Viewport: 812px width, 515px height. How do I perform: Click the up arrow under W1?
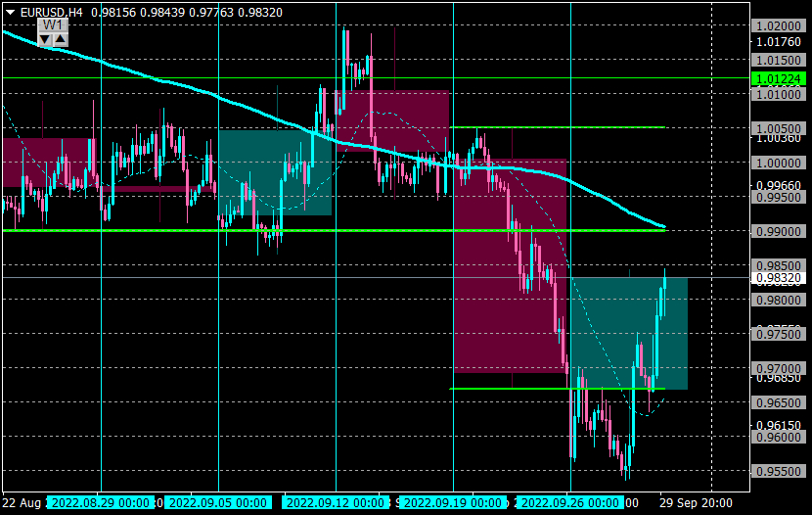[61, 39]
